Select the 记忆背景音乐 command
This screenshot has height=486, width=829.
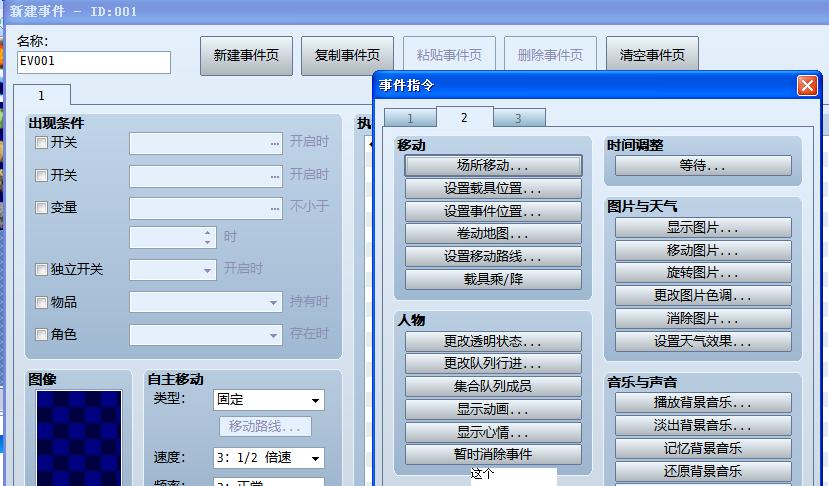[x=703, y=448]
